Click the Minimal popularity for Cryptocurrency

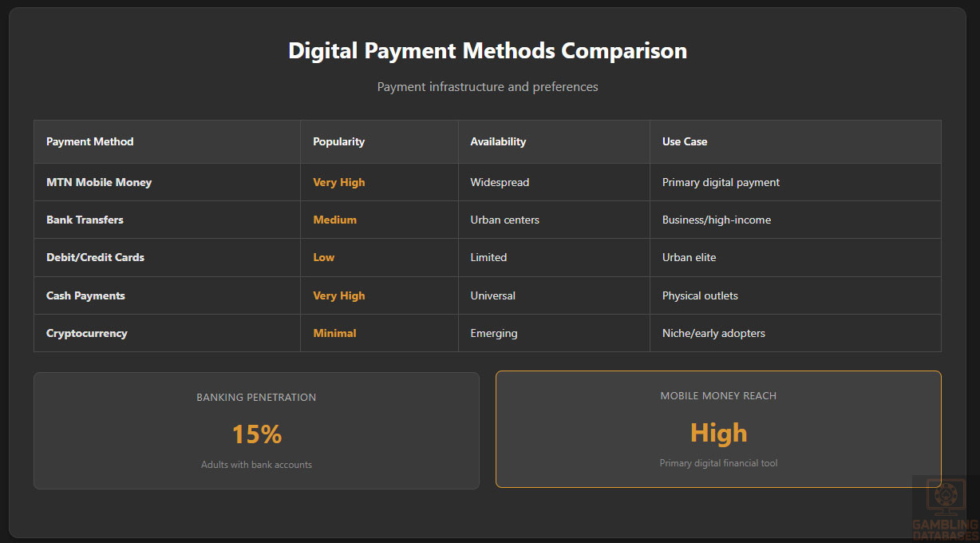(x=334, y=333)
